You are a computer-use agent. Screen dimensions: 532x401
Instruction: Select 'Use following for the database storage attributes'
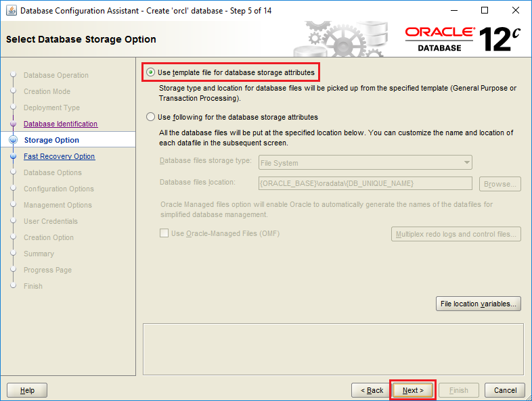pyautogui.click(x=151, y=117)
